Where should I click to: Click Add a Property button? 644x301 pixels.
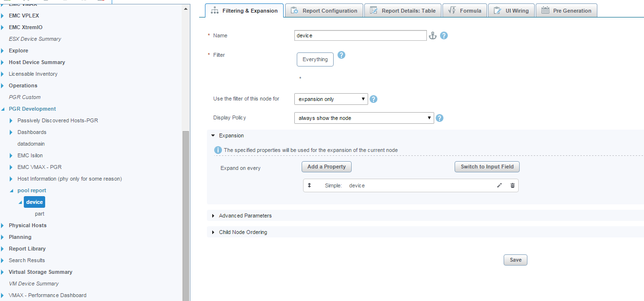326,167
